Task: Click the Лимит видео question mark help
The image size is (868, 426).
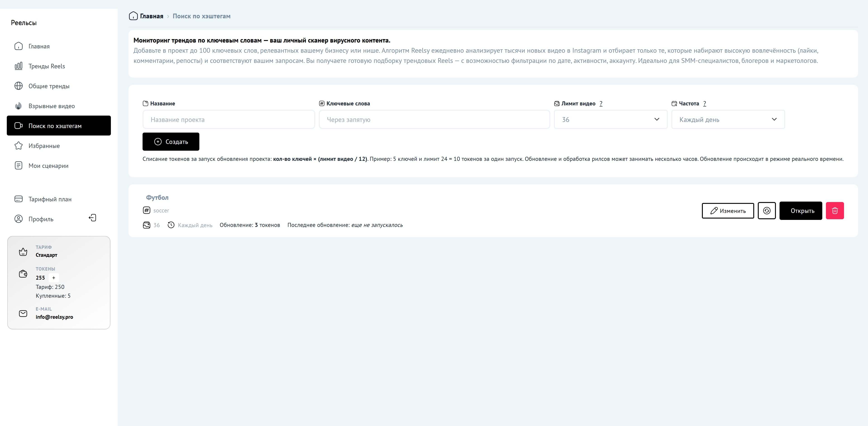Action: (601, 103)
